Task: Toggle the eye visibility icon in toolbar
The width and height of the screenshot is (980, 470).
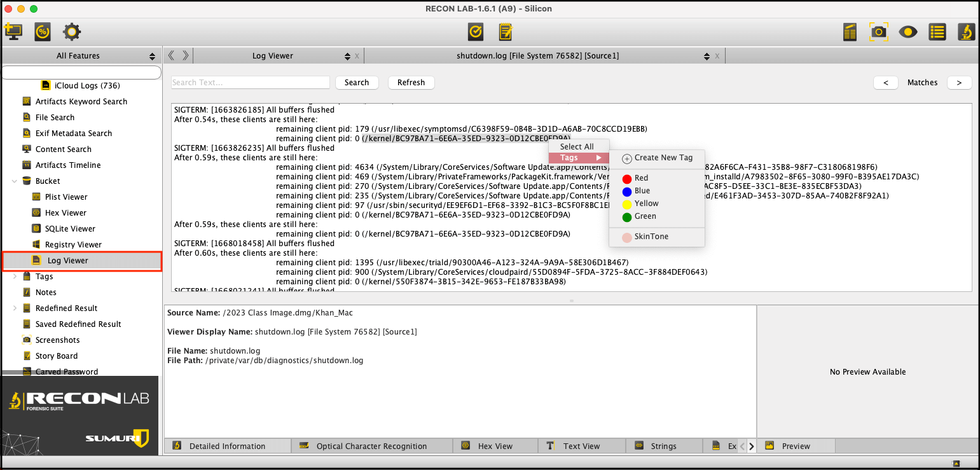Action: [x=908, y=31]
